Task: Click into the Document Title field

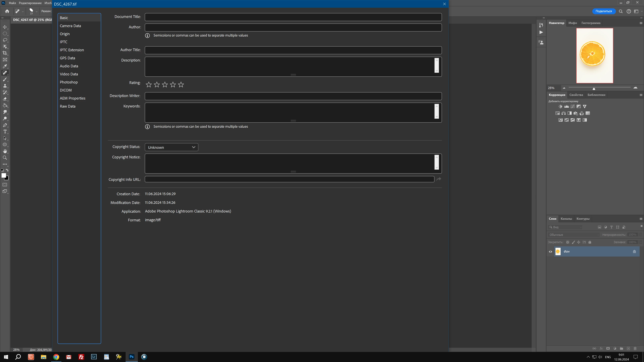Action: (293, 17)
